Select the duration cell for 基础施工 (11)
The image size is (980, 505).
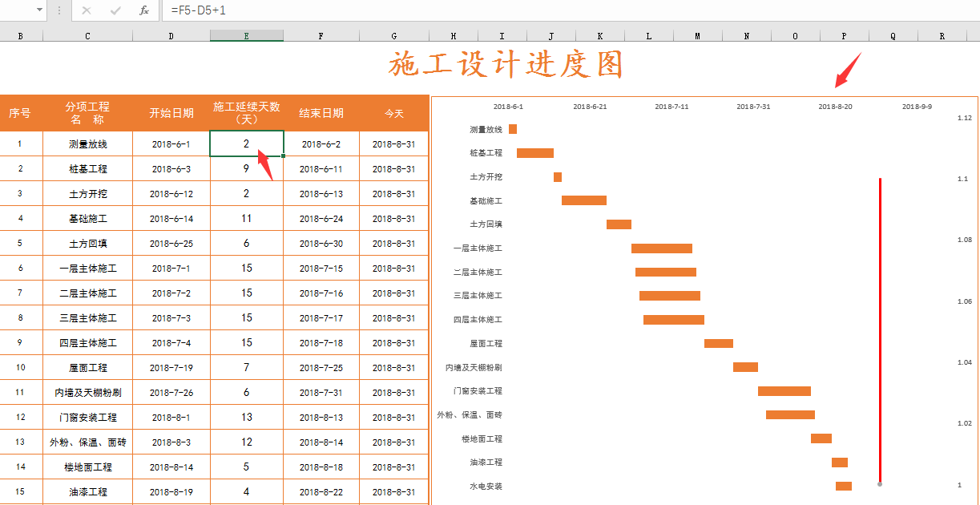(247, 219)
